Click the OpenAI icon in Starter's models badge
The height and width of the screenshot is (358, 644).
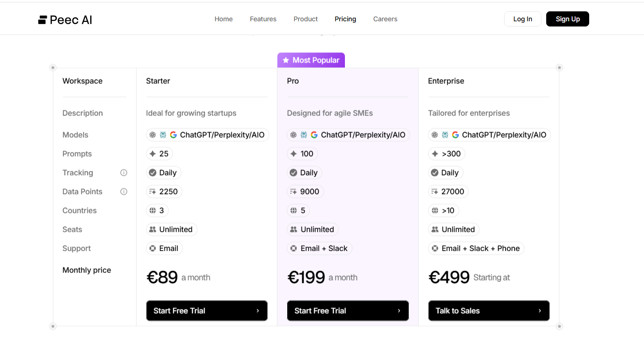pyautogui.click(x=153, y=134)
